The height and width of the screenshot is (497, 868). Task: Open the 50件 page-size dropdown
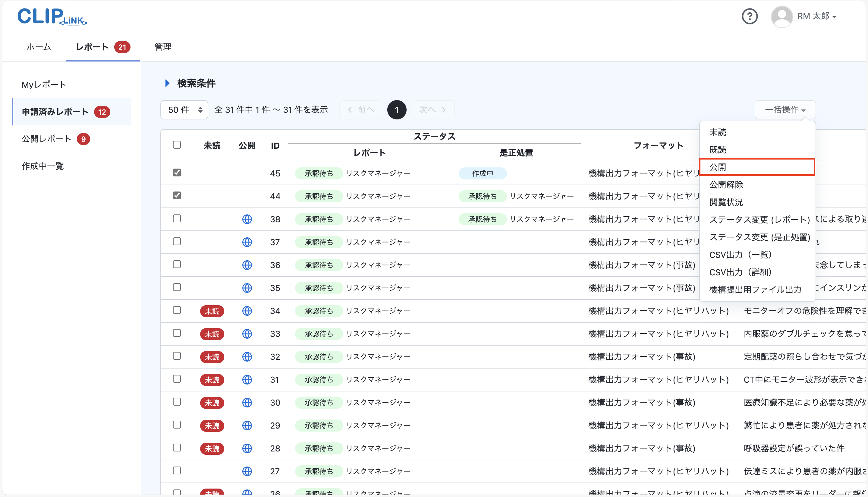(184, 109)
